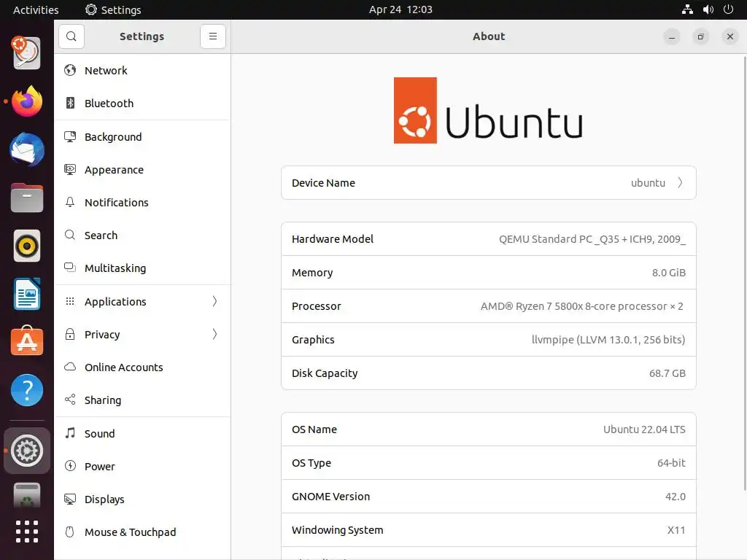This screenshot has width=747, height=560.
Task: Expand the Applications submenu chevron
Action: point(214,301)
